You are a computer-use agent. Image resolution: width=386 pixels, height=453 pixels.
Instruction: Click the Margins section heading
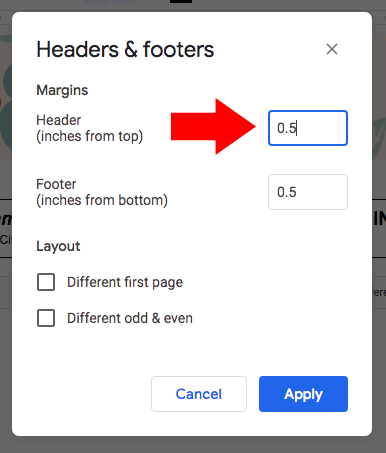point(62,90)
